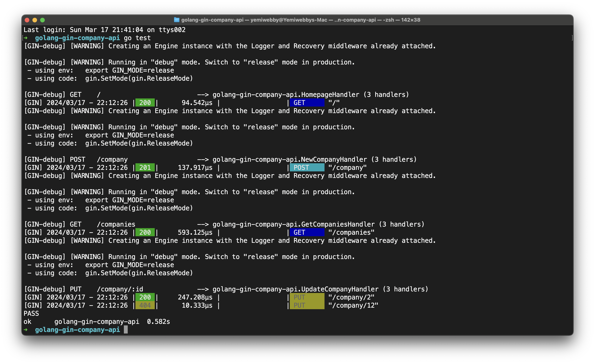Viewport: 595px width, 364px height.
Task: Click the folder icon in the title bar
Action: 177,20
